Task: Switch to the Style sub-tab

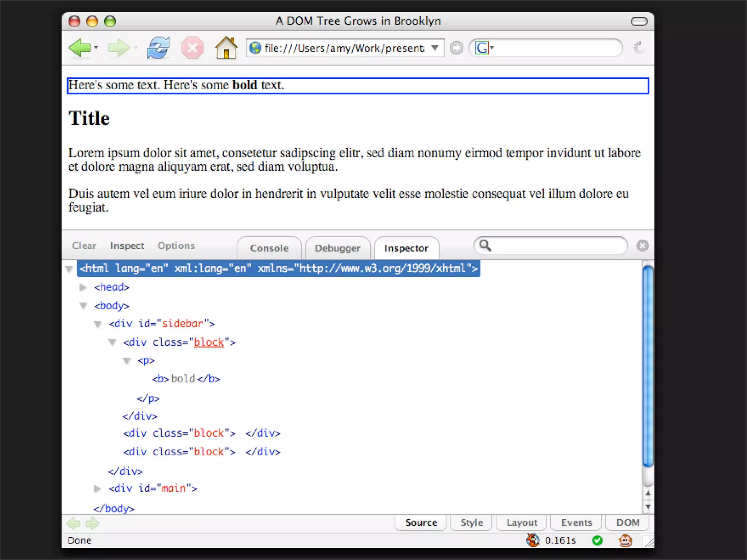Action: point(472,522)
